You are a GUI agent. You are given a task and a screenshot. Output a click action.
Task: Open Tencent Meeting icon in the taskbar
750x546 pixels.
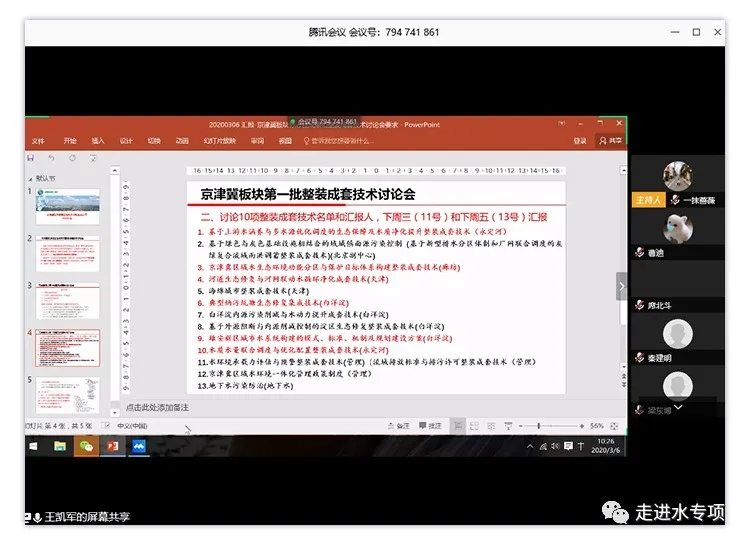coord(139,445)
